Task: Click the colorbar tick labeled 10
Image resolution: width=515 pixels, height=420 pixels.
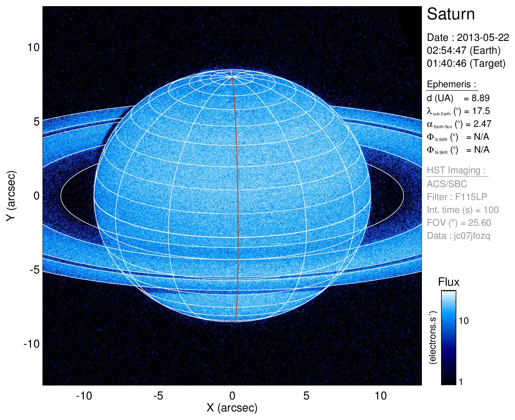Action: pos(463,321)
